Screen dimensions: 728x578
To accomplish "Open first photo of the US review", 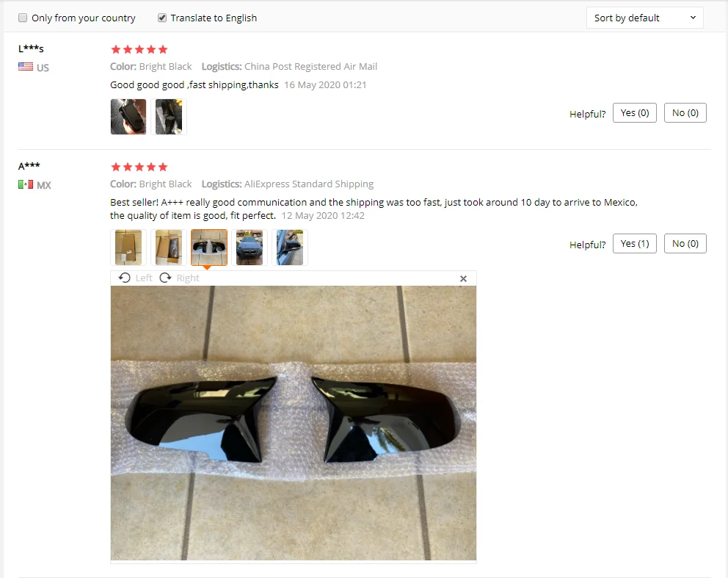I will (x=128, y=117).
